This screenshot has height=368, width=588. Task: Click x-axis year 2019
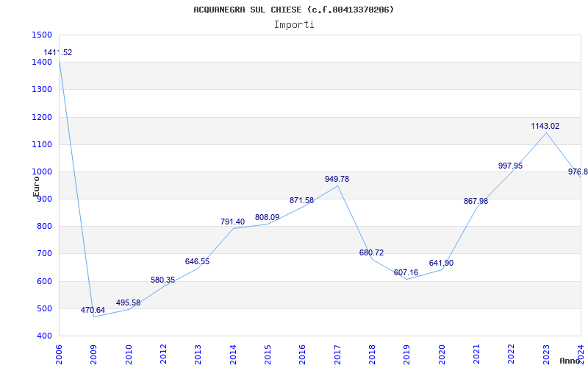[x=407, y=355]
